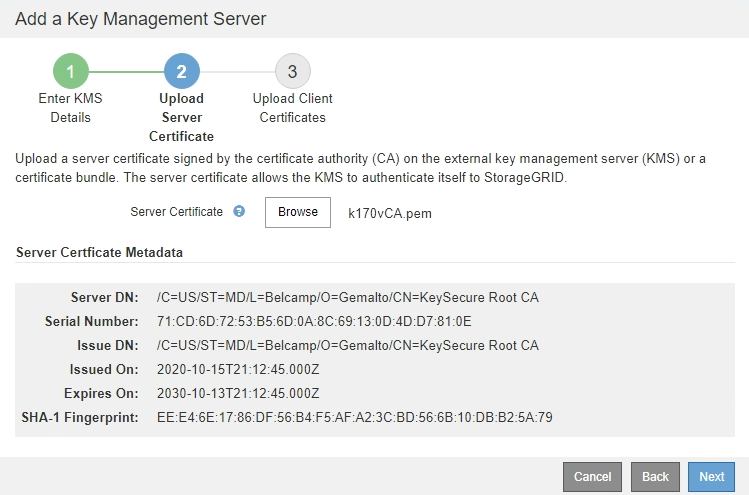The image size is (749, 495).
Task: Click step 3 circle icon
Action: 292,71
